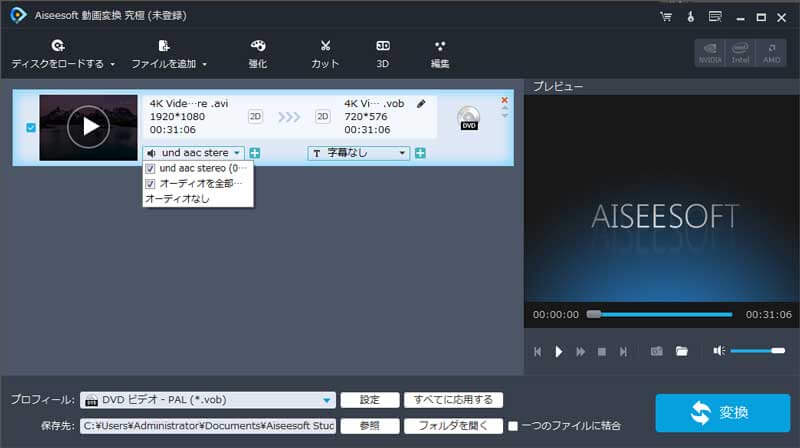Screen dimensions: 800x448
Task: Move the item down with arrow
Action: click(x=505, y=116)
